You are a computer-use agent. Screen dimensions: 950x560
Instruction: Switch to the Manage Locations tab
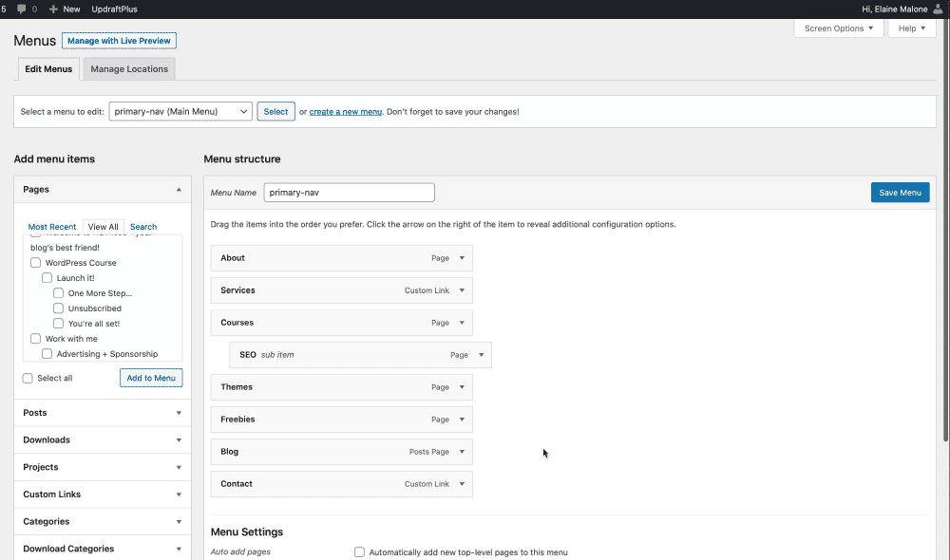pos(129,69)
